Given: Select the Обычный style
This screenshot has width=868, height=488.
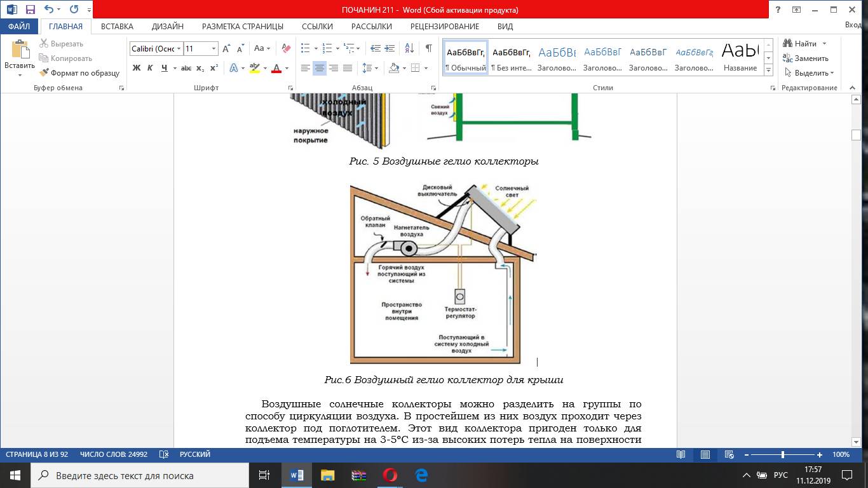Looking at the screenshot, I should [466, 58].
